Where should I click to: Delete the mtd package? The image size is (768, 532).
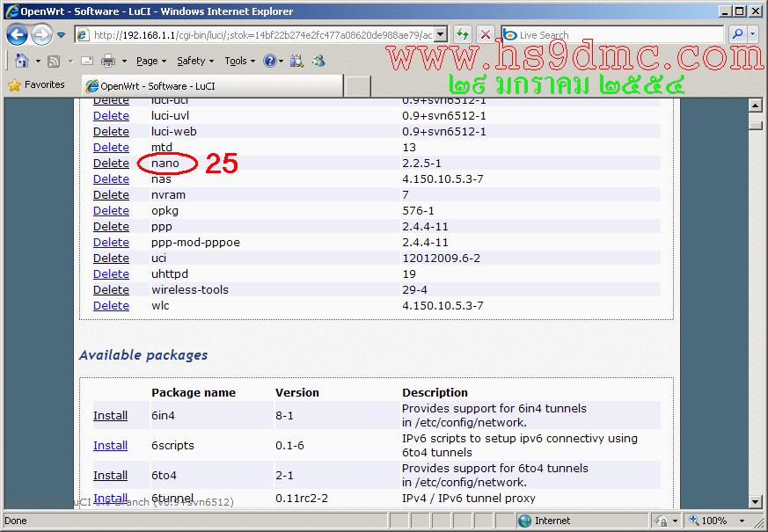(x=111, y=148)
